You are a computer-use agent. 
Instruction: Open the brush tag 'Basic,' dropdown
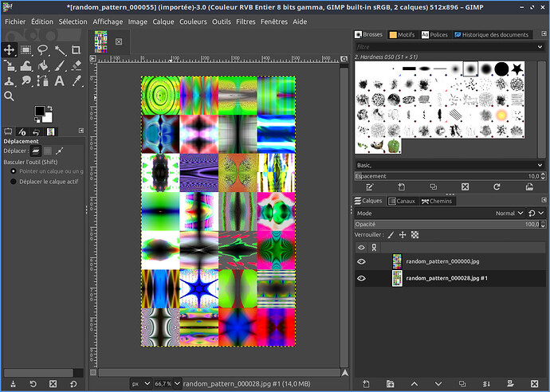(x=450, y=165)
